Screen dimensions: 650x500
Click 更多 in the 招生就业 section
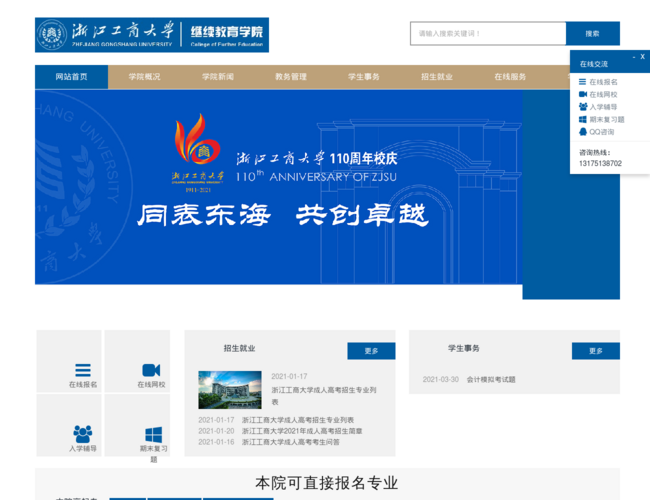pos(371,351)
